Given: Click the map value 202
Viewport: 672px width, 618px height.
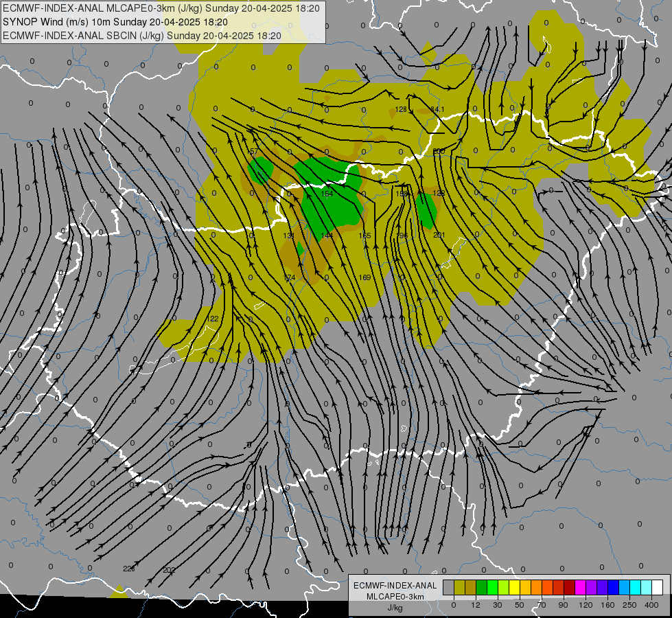Looking at the screenshot, I should pyautogui.click(x=170, y=571).
